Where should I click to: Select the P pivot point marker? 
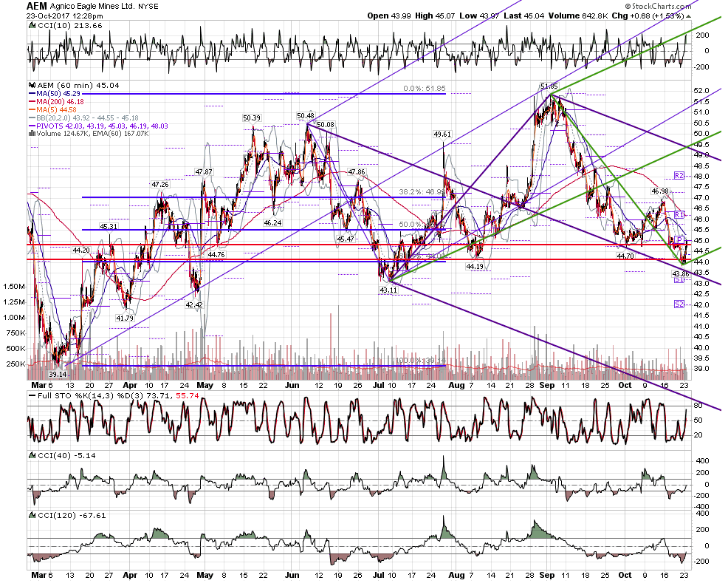click(x=679, y=239)
